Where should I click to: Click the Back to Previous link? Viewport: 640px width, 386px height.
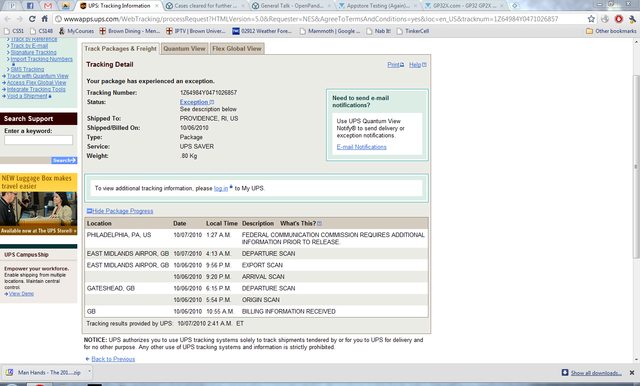(113, 359)
